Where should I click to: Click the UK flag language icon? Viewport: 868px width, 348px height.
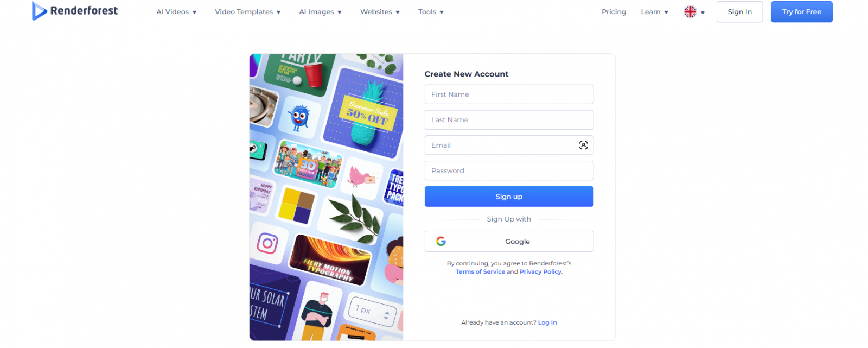tap(690, 12)
